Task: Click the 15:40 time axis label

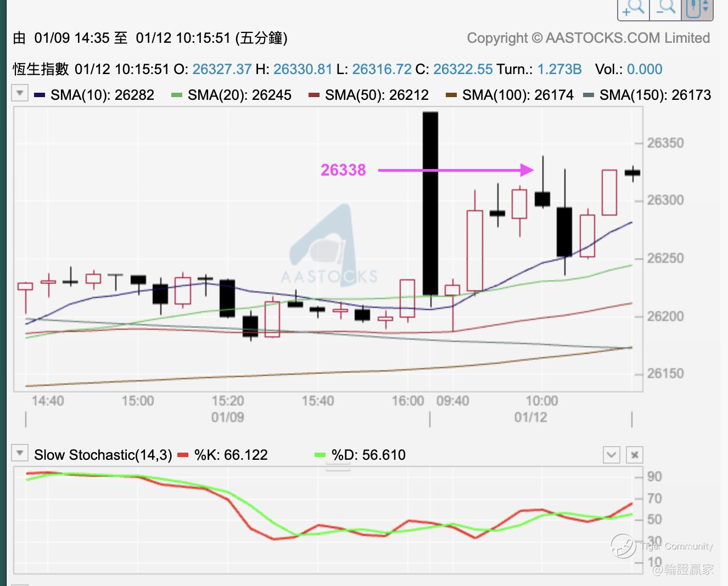Action: pos(318,401)
